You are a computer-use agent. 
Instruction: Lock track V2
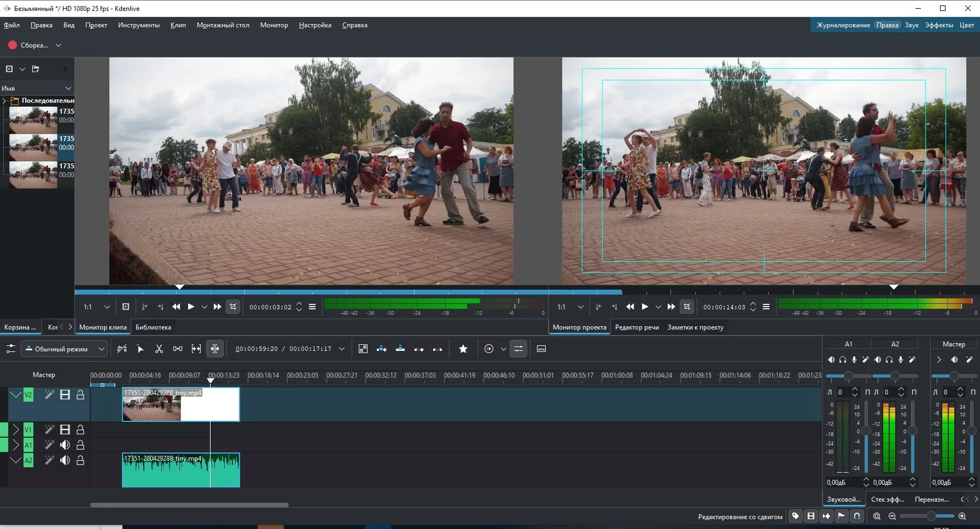(80, 395)
